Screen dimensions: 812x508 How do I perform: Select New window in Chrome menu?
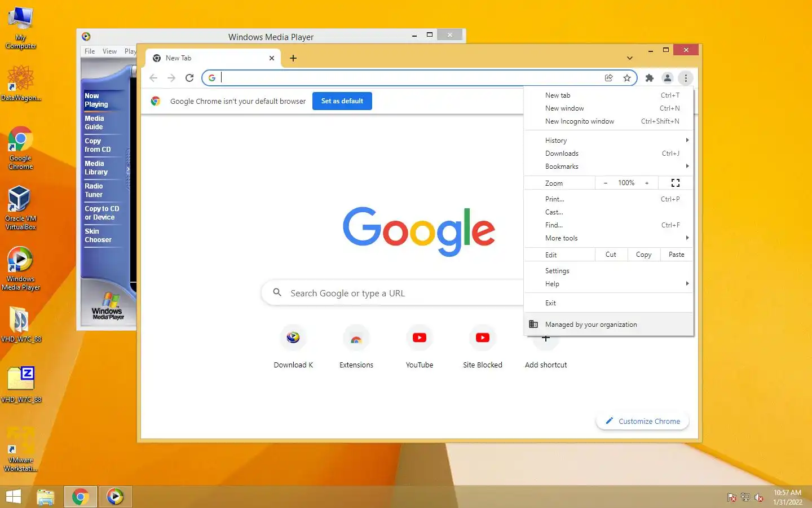pos(609,108)
